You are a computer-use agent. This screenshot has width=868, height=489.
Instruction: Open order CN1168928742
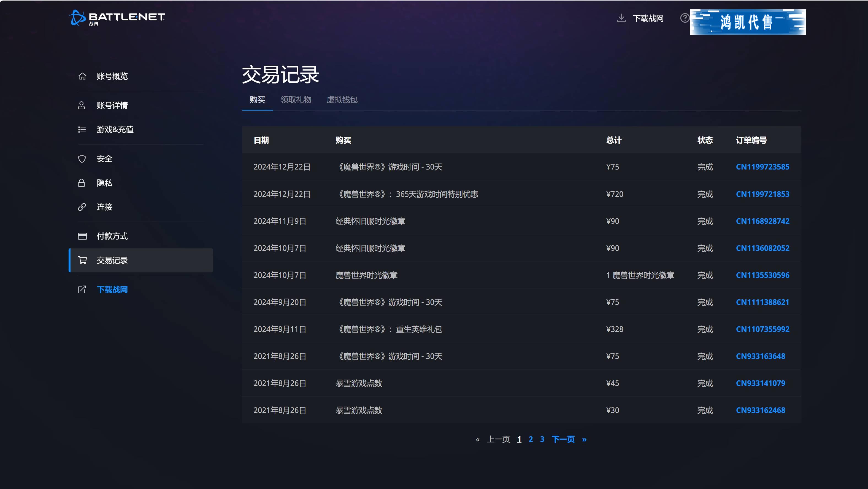tap(762, 221)
